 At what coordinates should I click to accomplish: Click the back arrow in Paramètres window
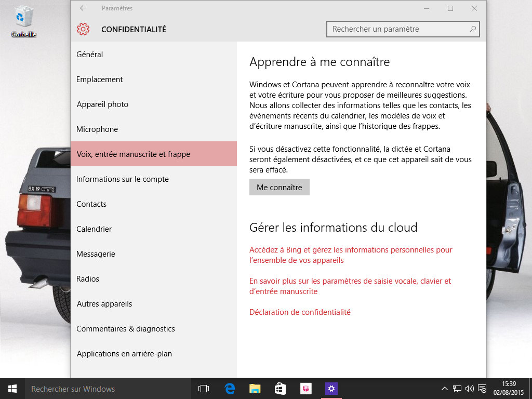tap(83, 8)
